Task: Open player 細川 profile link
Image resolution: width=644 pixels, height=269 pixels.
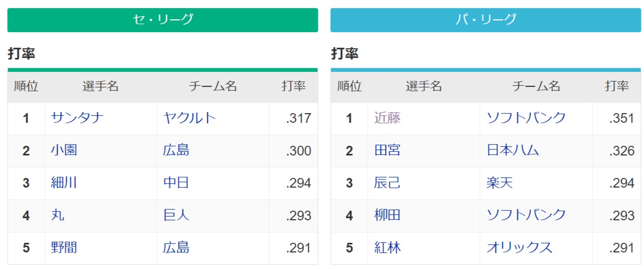Action: (64, 183)
